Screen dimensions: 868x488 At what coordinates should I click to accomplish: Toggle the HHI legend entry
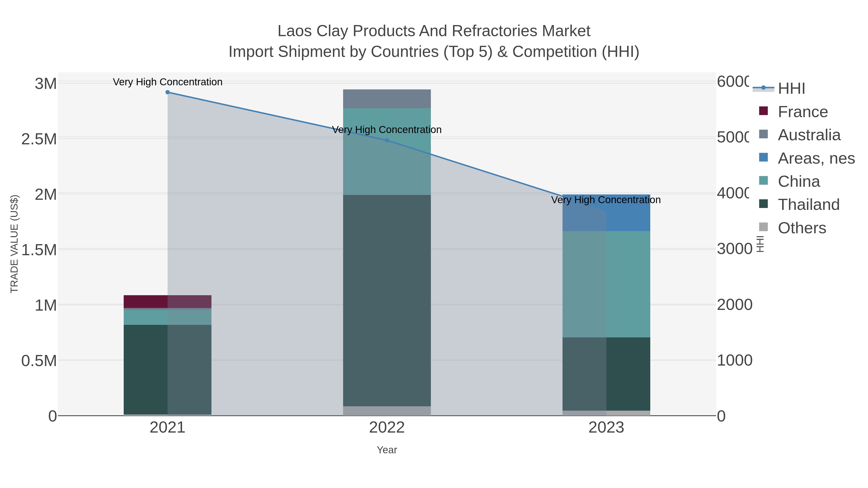tap(779, 89)
